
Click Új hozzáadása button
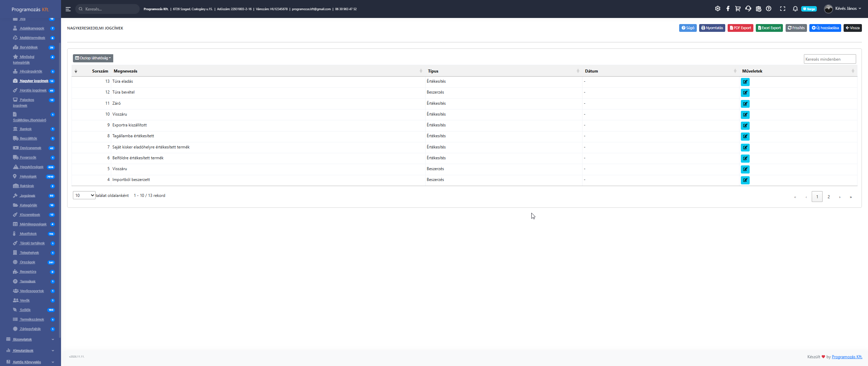coord(825,28)
